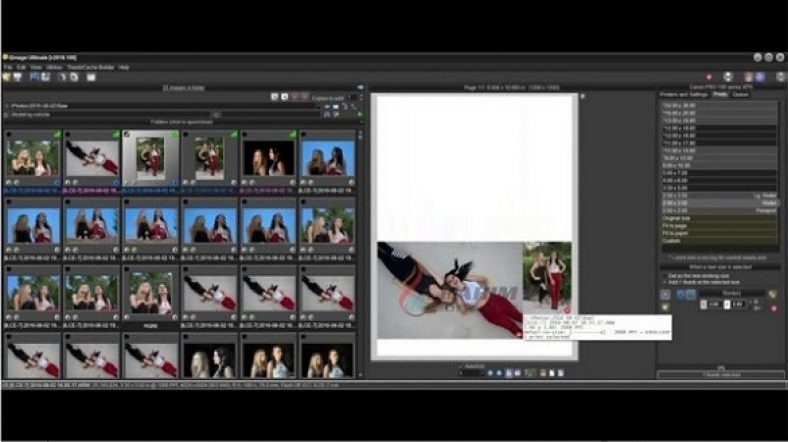Select the small standing-women print on page preview
The height and width of the screenshot is (442, 788).
(x=547, y=277)
